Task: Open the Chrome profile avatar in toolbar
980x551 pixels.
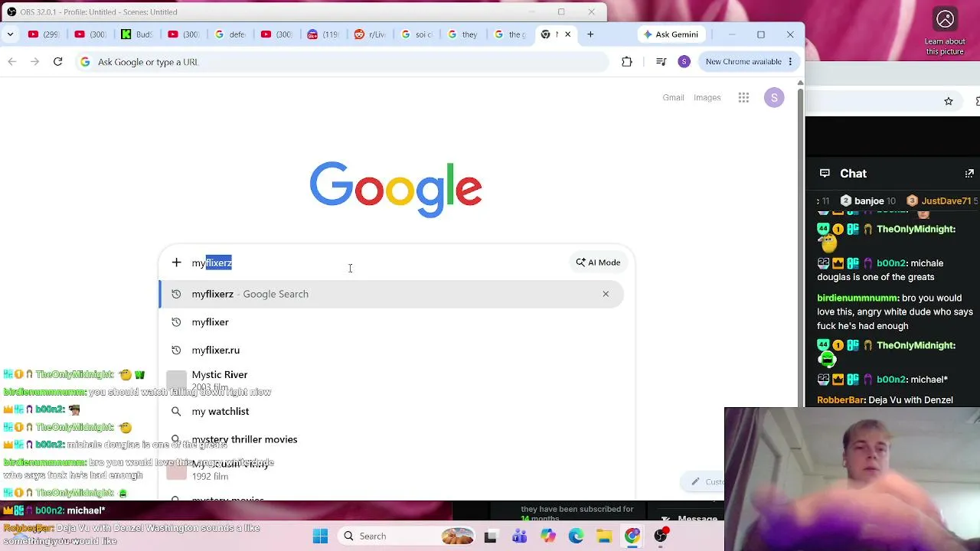Action: coord(684,62)
